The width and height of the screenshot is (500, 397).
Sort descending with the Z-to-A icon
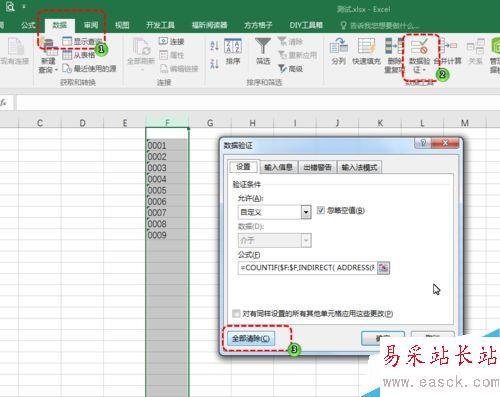215,63
